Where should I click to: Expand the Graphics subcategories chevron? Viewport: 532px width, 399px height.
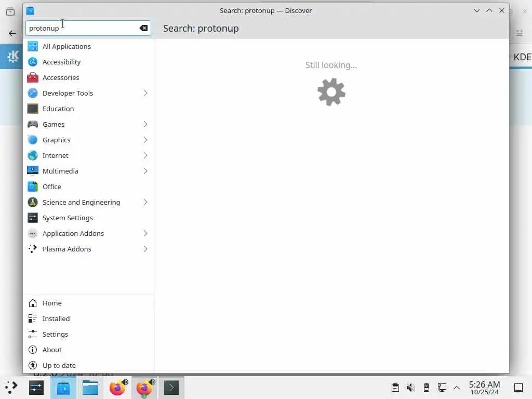coord(145,140)
